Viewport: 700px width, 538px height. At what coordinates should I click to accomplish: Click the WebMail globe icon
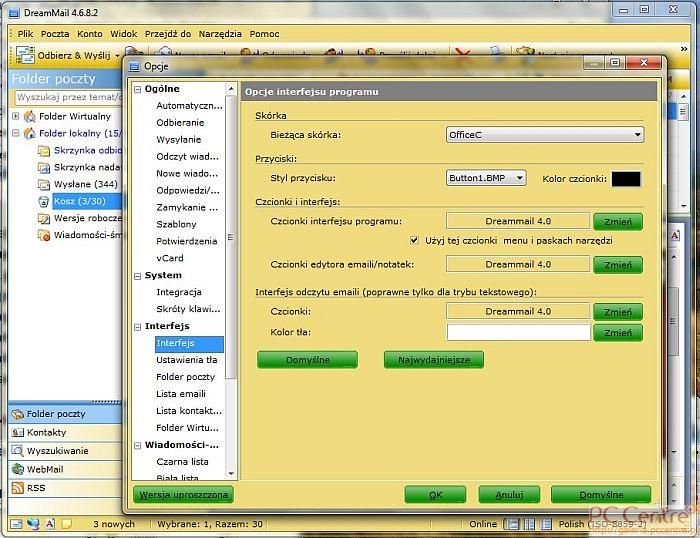[17, 469]
